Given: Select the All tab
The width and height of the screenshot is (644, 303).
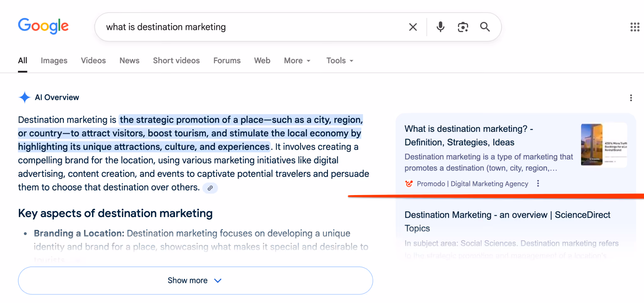Looking at the screenshot, I should pos(23,60).
